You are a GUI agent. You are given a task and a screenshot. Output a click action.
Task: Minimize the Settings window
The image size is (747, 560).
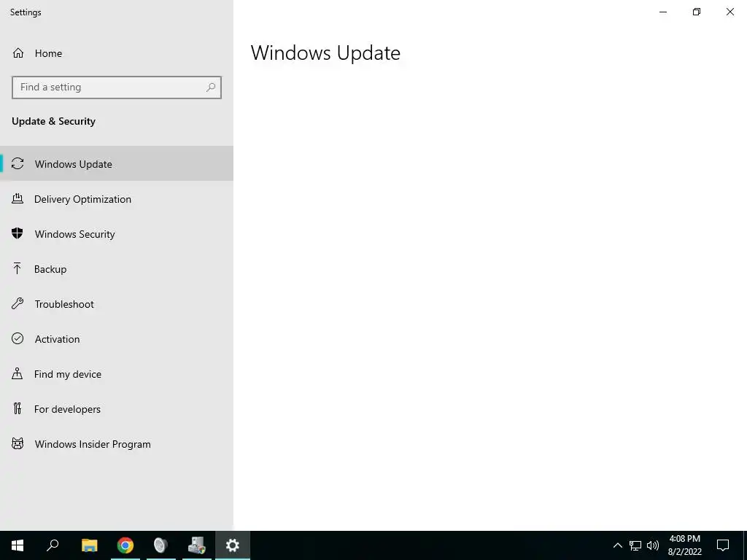(663, 12)
